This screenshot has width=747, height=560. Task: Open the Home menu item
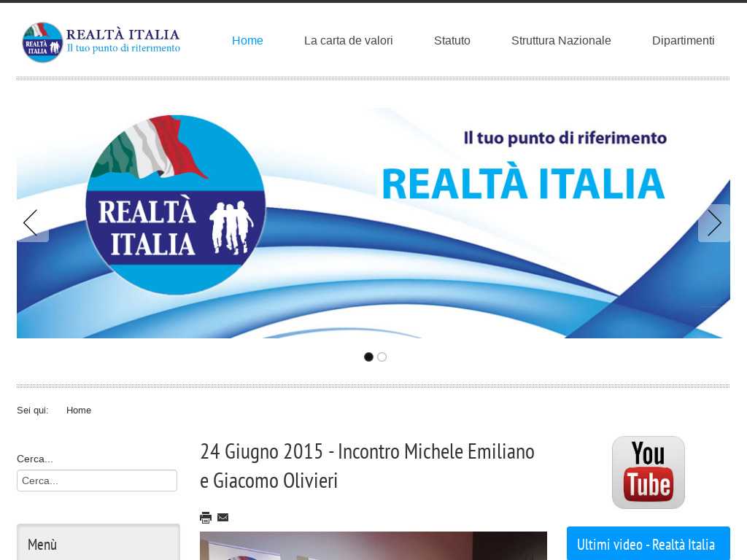click(x=247, y=41)
